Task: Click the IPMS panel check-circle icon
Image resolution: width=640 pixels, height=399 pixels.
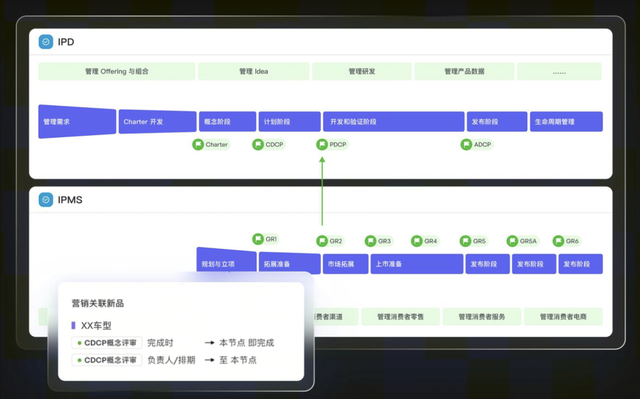Action: [x=46, y=200]
